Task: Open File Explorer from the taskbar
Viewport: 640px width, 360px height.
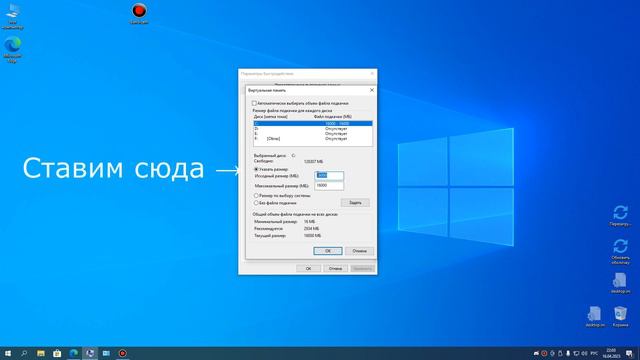Action: pyautogui.click(x=41, y=353)
